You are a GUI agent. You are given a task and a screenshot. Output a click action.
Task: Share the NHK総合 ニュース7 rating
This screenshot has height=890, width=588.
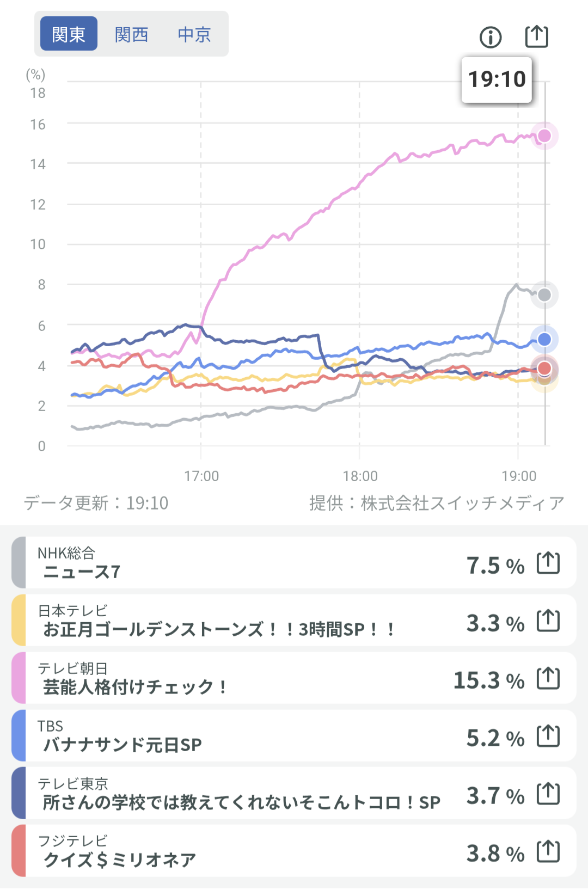(x=548, y=563)
